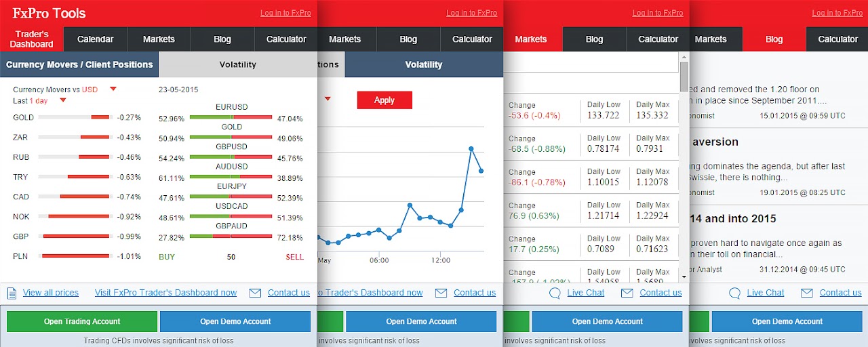The height and width of the screenshot is (347, 868).
Task: Open Calculator tab in the Blog panel
Action: click(838, 39)
